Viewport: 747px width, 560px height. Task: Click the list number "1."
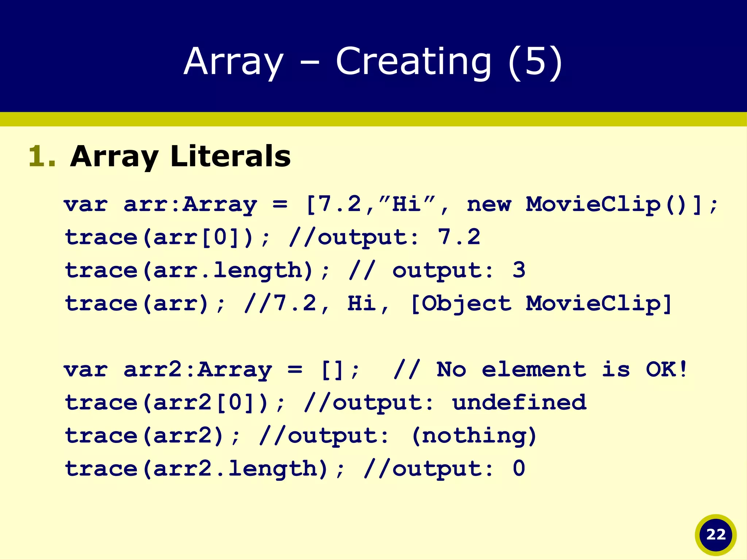pyautogui.click(x=42, y=156)
